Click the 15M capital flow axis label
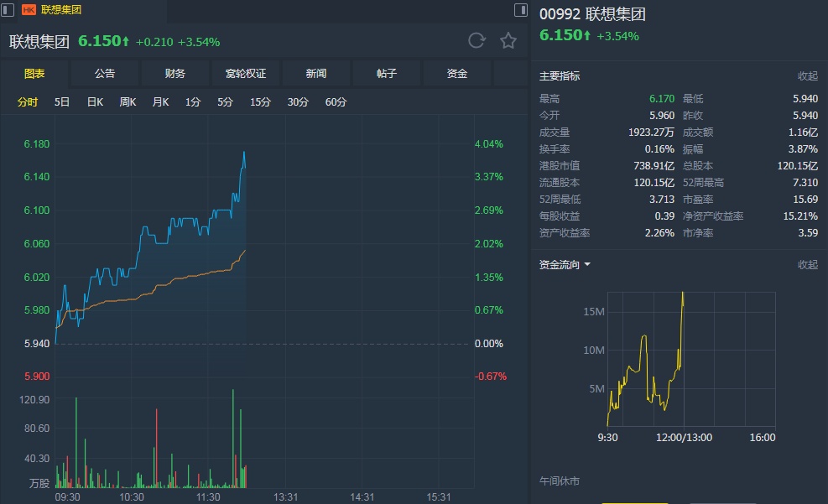 (x=594, y=311)
